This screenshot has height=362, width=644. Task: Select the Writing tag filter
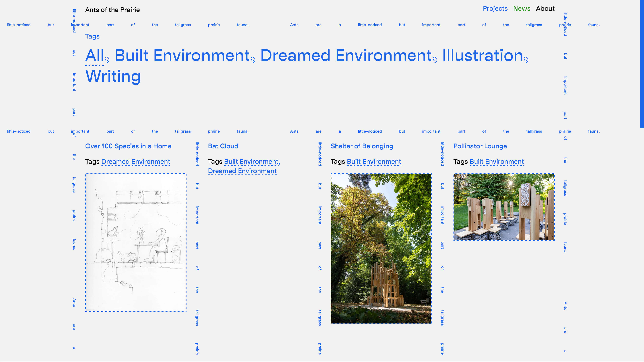click(113, 76)
